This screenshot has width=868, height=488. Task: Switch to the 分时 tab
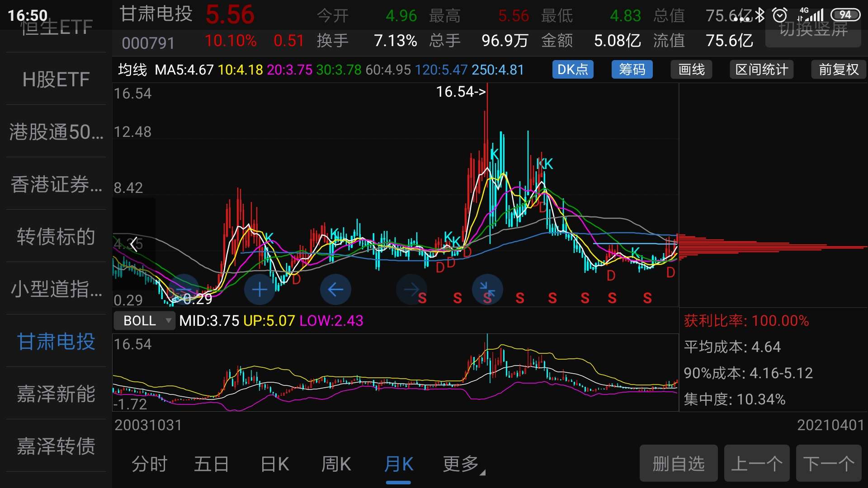pos(149,464)
